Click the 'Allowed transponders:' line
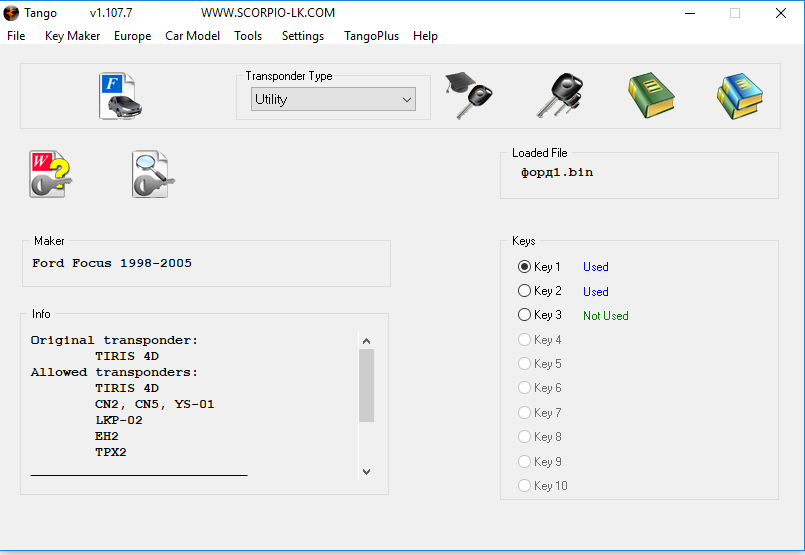This screenshot has width=805, height=555. coord(114,372)
